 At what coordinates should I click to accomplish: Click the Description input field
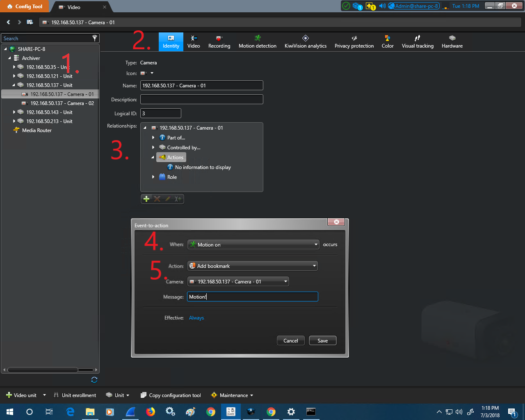tap(201, 99)
